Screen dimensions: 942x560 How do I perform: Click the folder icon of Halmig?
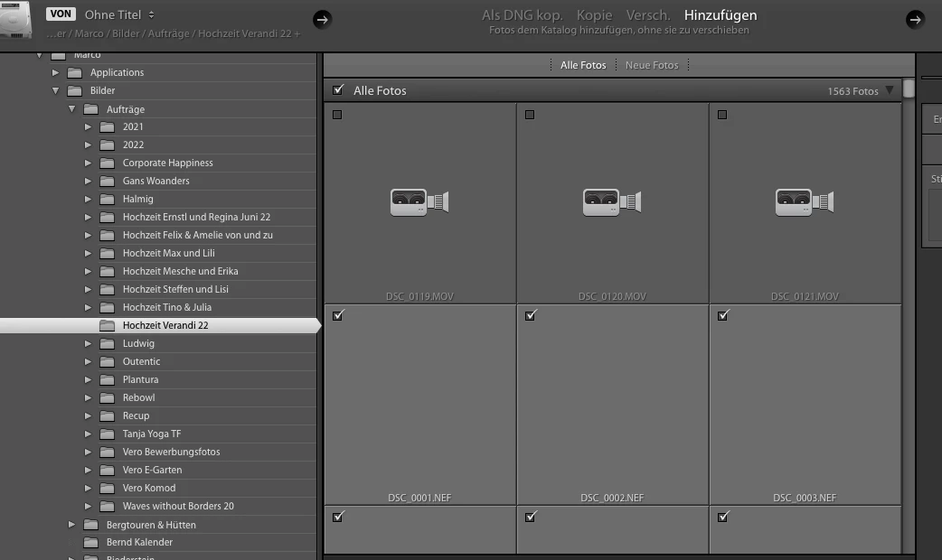(107, 199)
